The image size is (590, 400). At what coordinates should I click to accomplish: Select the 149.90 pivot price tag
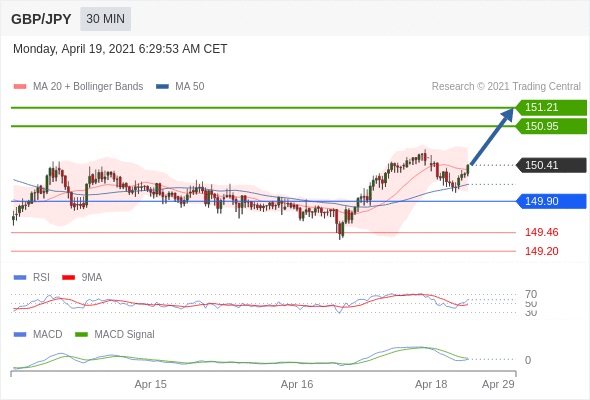(x=551, y=201)
